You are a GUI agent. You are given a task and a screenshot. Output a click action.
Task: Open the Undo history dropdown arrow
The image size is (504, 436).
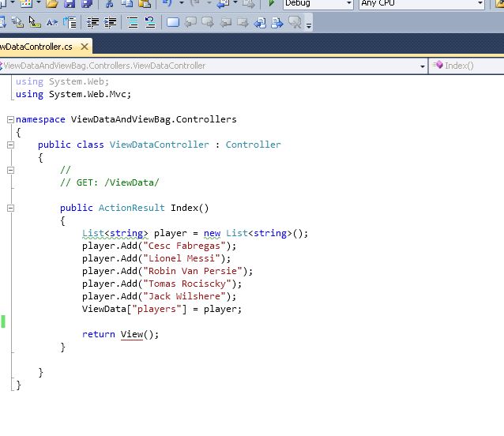click(182, 2)
